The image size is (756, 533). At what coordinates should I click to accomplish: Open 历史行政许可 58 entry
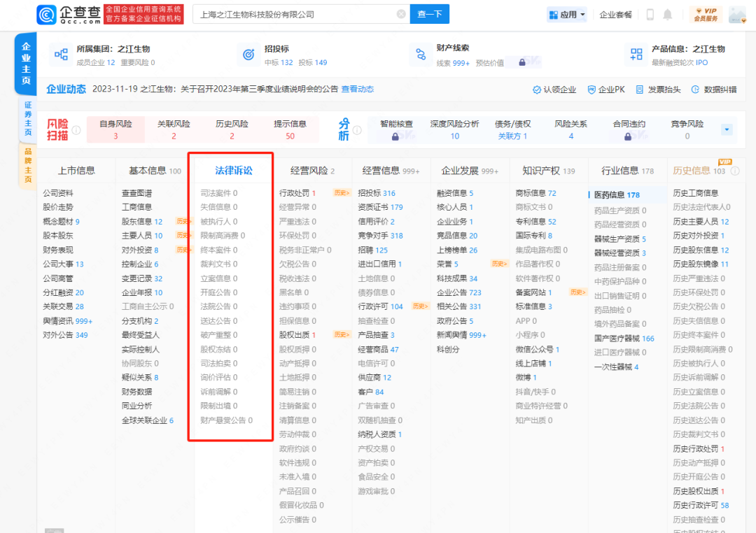pos(701,506)
